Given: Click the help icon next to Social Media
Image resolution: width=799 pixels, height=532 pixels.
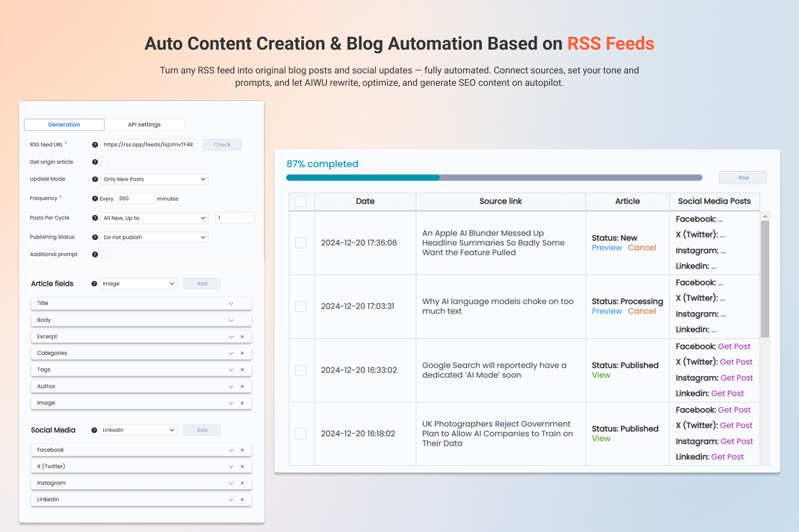Looking at the screenshot, I should pyautogui.click(x=94, y=430).
